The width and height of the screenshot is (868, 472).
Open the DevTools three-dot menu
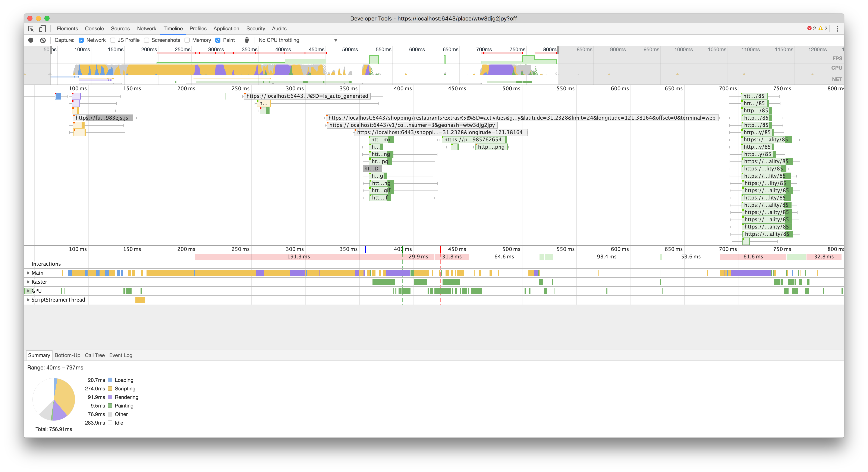(837, 29)
